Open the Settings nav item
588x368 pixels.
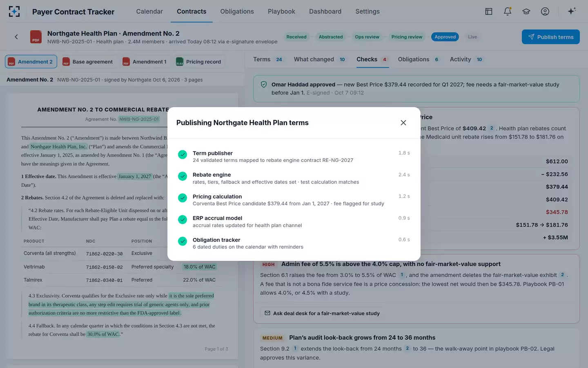click(367, 11)
